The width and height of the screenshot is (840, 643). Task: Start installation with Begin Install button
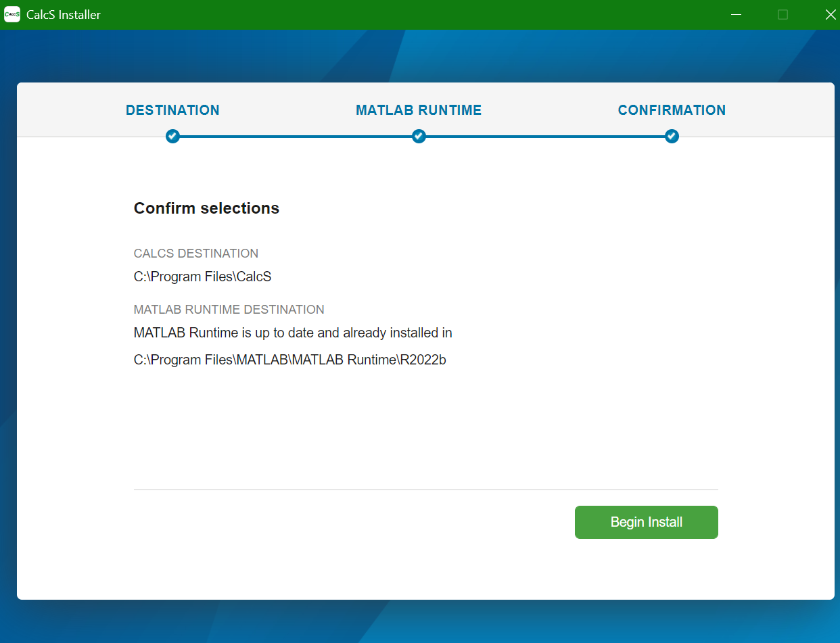pyautogui.click(x=647, y=522)
